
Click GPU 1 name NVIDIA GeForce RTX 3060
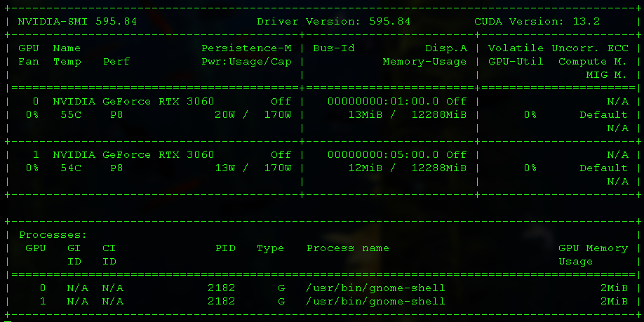click(x=133, y=155)
